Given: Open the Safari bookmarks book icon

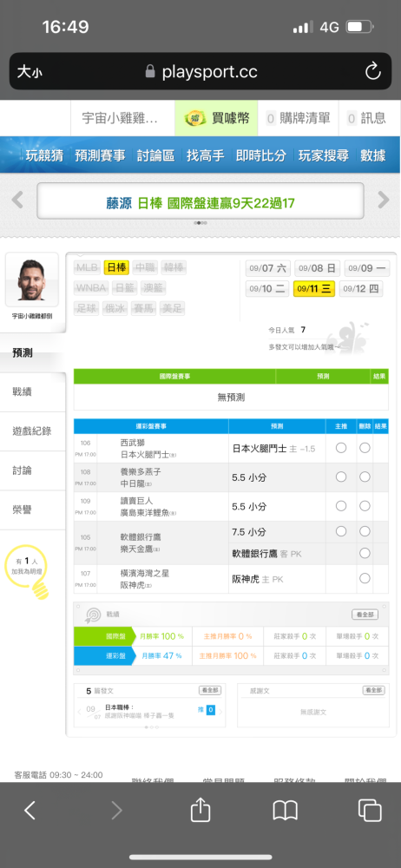Looking at the screenshot, I should pos(286,811).
